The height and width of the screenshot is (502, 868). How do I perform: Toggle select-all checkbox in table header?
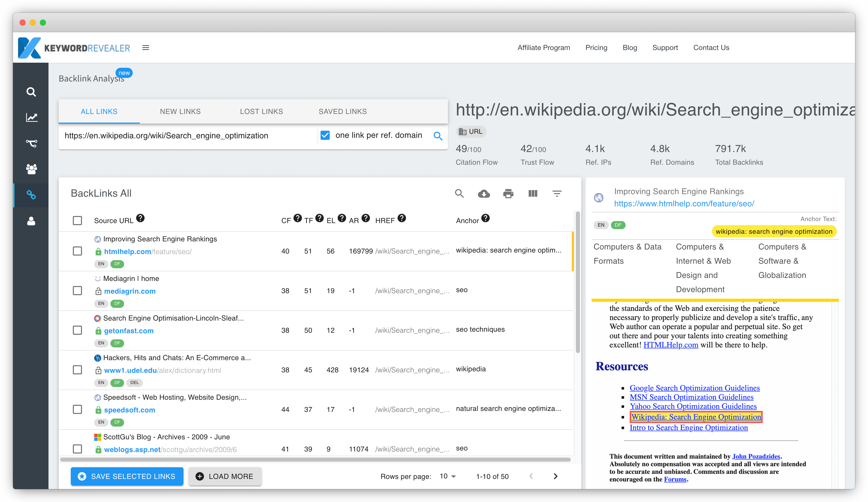click(77, 221)
